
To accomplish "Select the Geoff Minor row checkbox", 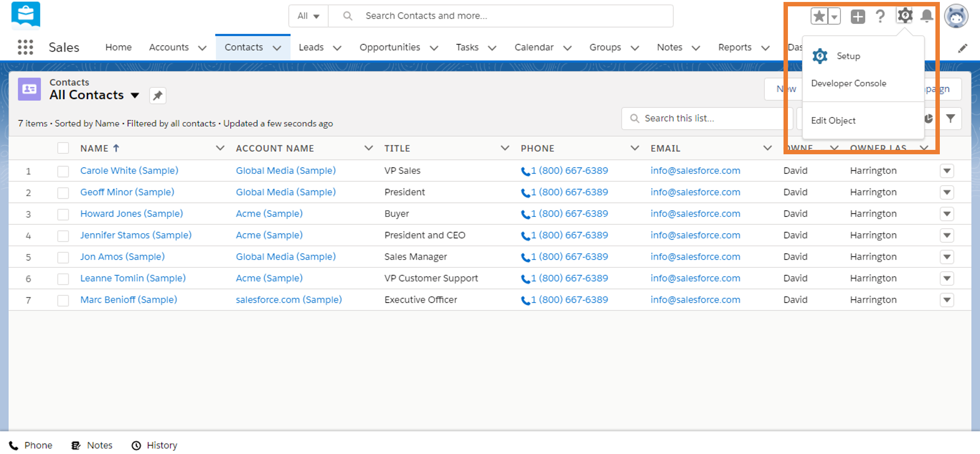I will click(x=63, y=193).
